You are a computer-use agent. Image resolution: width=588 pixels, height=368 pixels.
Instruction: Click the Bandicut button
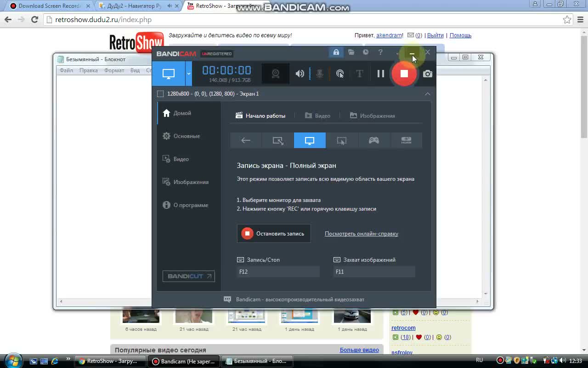pyautogui.click(x=188, y=276)
